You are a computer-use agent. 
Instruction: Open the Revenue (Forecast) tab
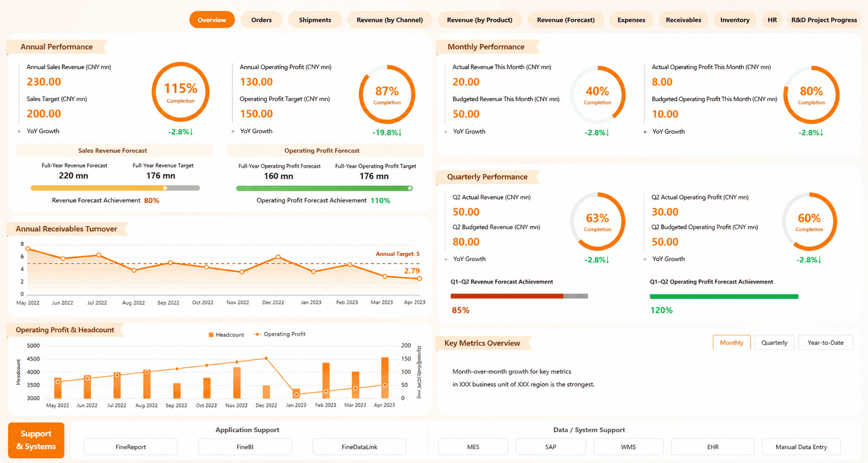point(565,20)
